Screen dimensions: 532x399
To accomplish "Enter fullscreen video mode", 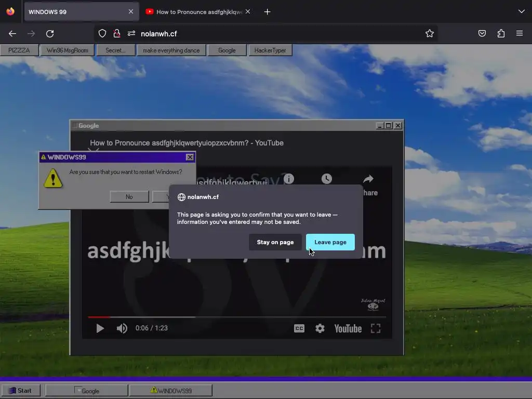I will pos(376,328).
